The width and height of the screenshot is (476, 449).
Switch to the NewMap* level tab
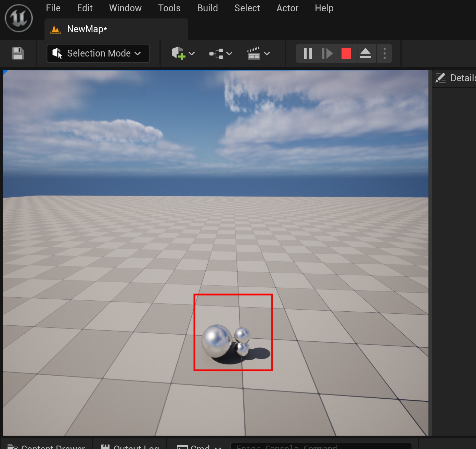(116, 29)
